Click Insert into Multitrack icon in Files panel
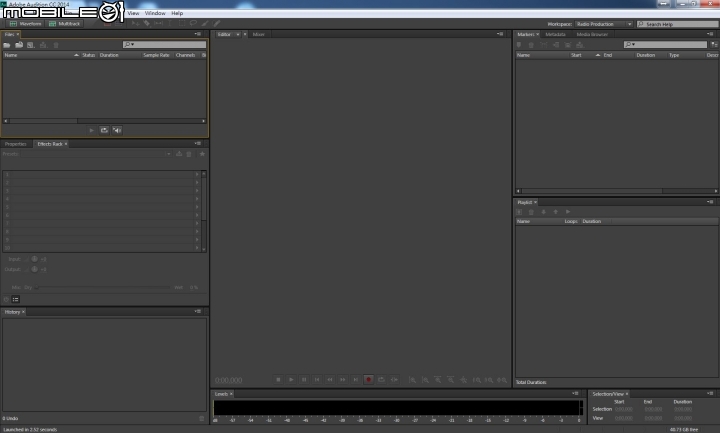The height and width of the screenshot is (433, 720). (43, 45)
